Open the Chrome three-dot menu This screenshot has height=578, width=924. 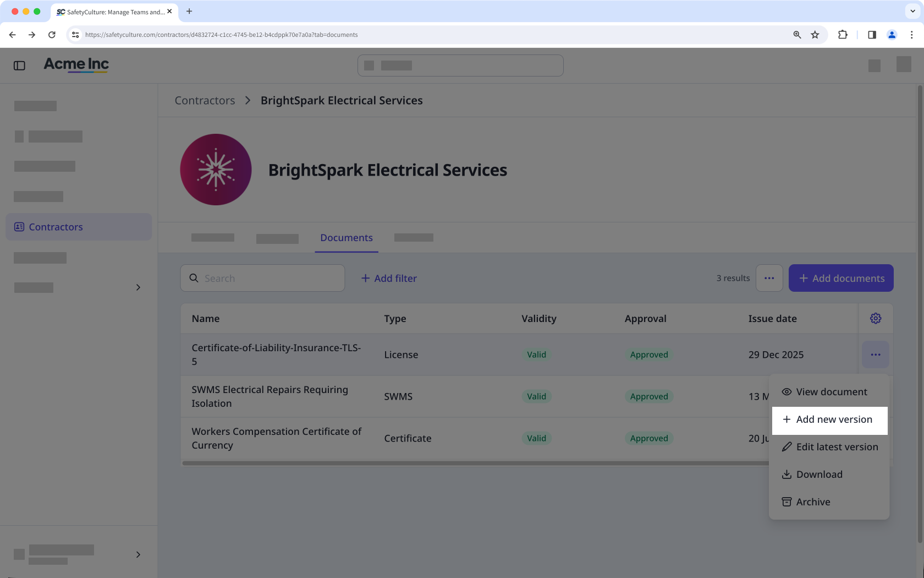911,35
